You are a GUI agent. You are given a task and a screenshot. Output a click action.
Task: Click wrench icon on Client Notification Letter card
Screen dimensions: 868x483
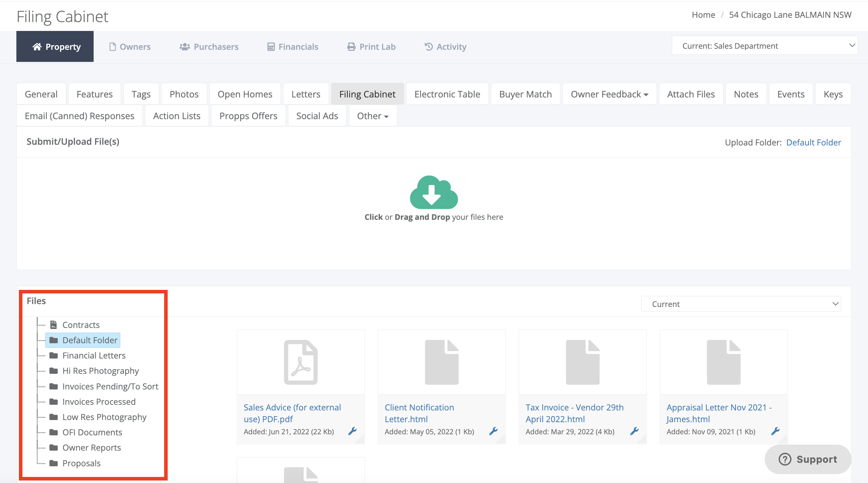tap(493, 431)
